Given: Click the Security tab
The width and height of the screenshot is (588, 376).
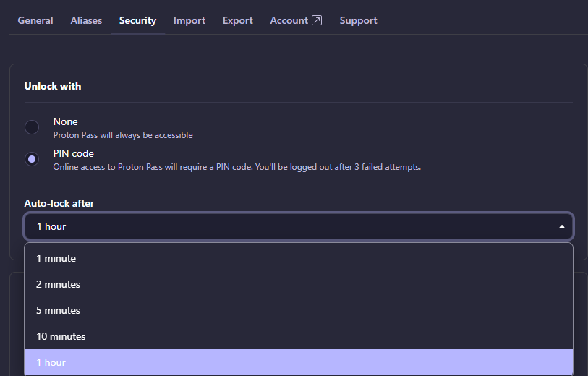Looking at the screenshot, I should click(137, 20).
